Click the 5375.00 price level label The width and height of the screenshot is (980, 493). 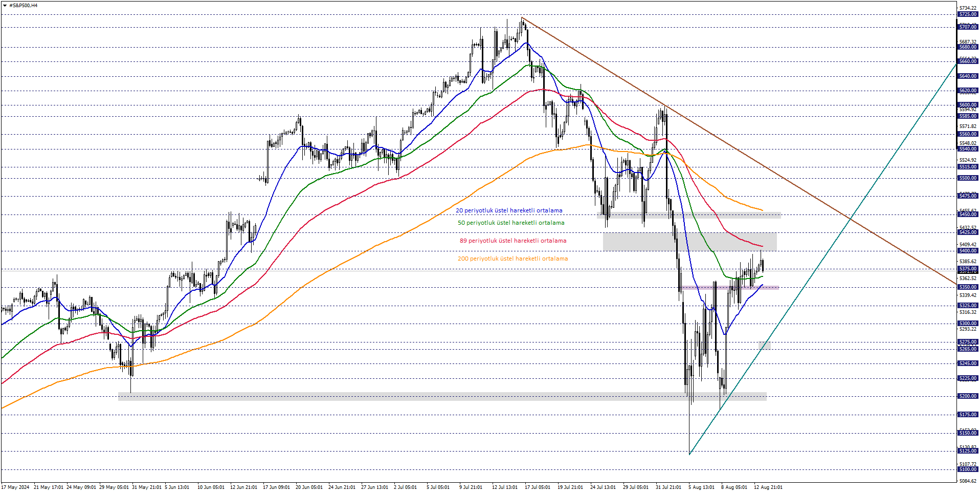click(x=968, y=269)
